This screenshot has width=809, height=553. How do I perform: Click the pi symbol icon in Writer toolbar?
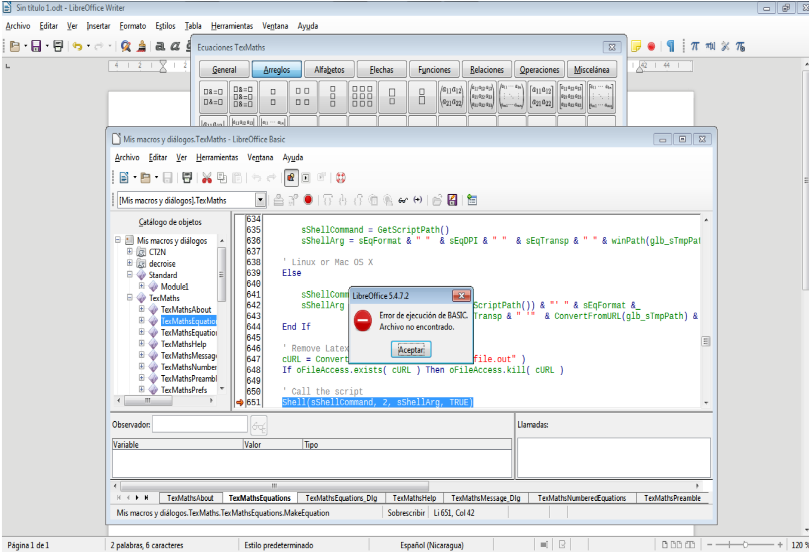(695, 46)
